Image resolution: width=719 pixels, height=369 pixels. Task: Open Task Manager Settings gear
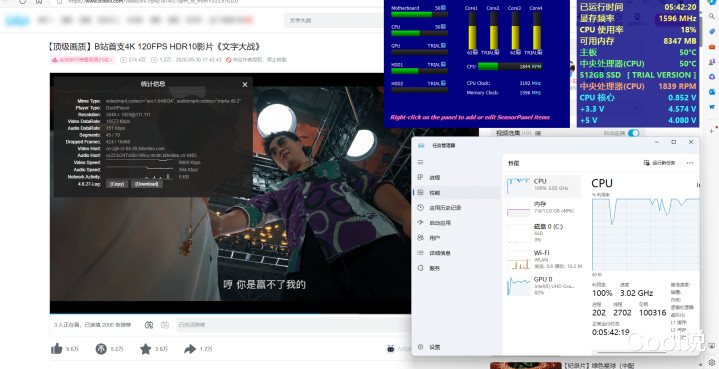[420, 347]
